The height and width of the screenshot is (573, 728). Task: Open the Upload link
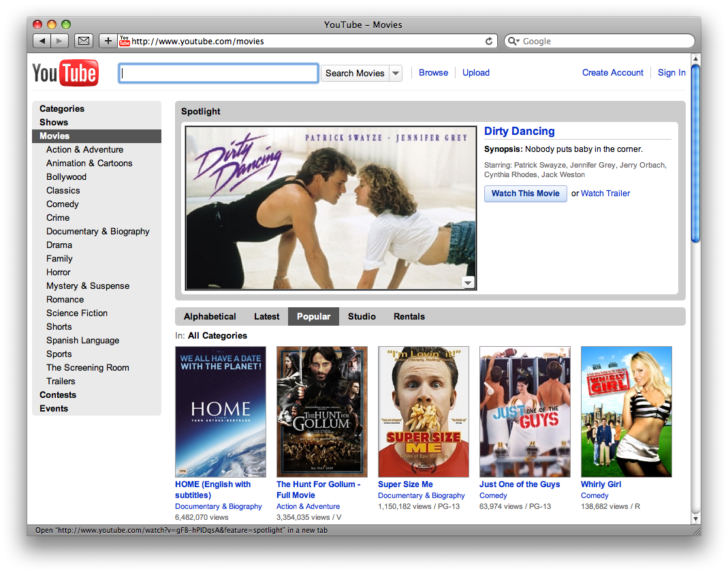click(x=476, y=72)
